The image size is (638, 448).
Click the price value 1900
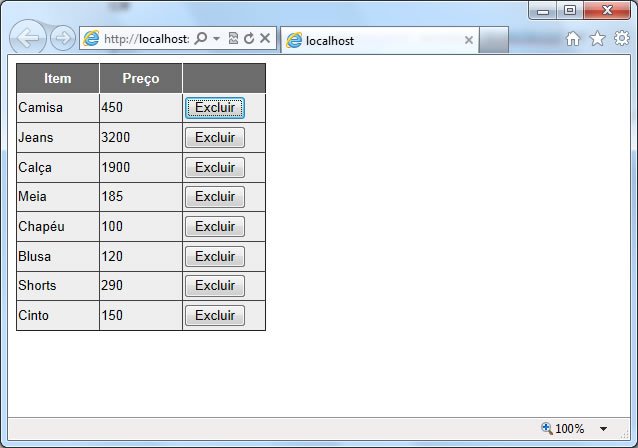point(116,167)
